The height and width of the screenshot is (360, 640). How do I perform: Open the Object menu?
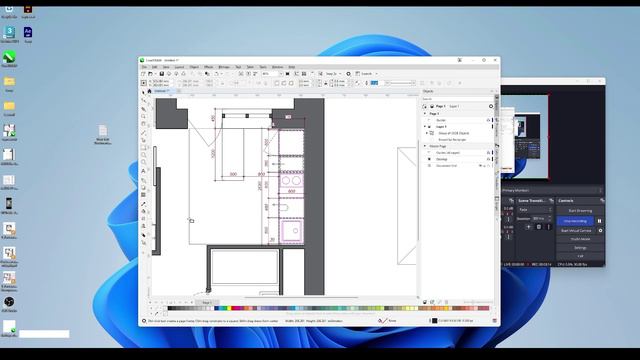click(194, 67)
